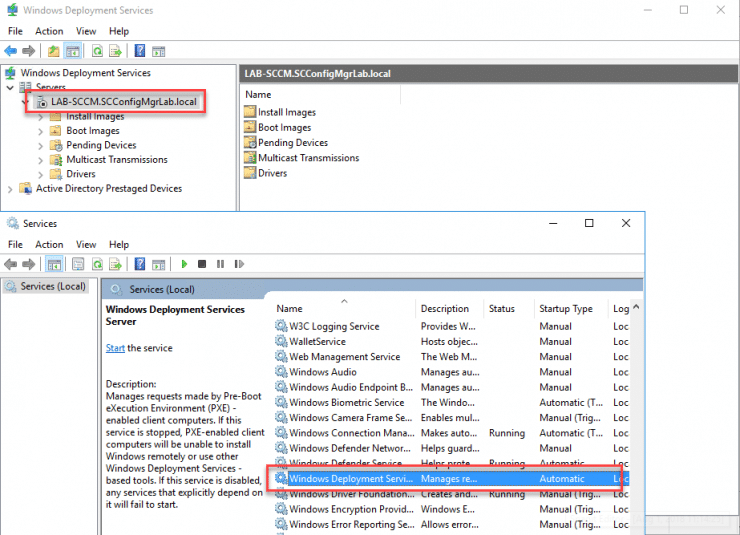The height and width of the screenshot is (535, 740).
Task: Collapse the Servers tree node
Action: [11, 88]
